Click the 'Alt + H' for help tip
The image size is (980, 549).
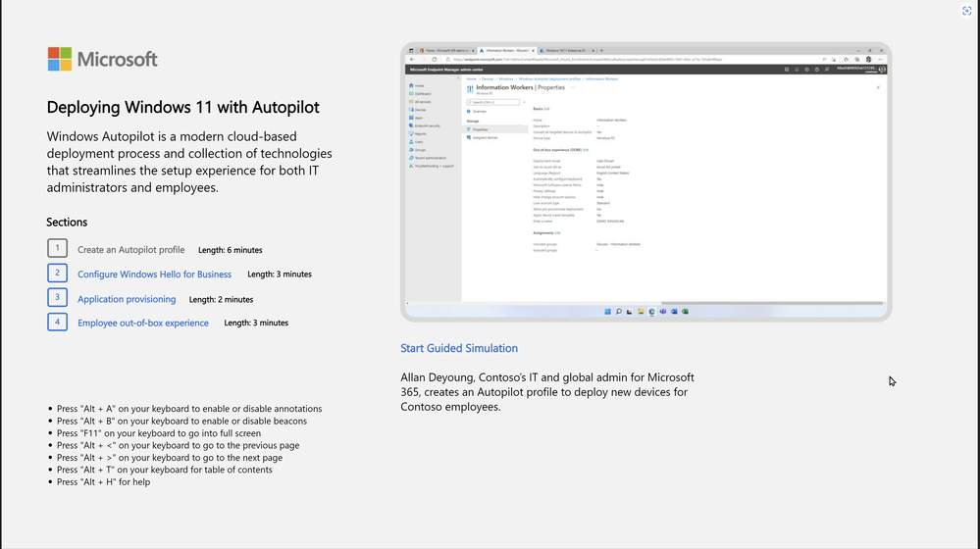pos(103,481)
